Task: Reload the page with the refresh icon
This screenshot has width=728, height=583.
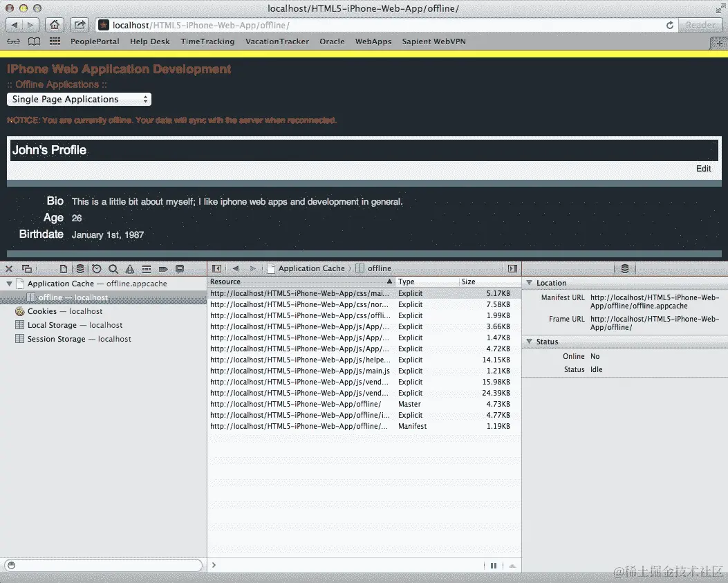Action: click(x=669, y=25)
